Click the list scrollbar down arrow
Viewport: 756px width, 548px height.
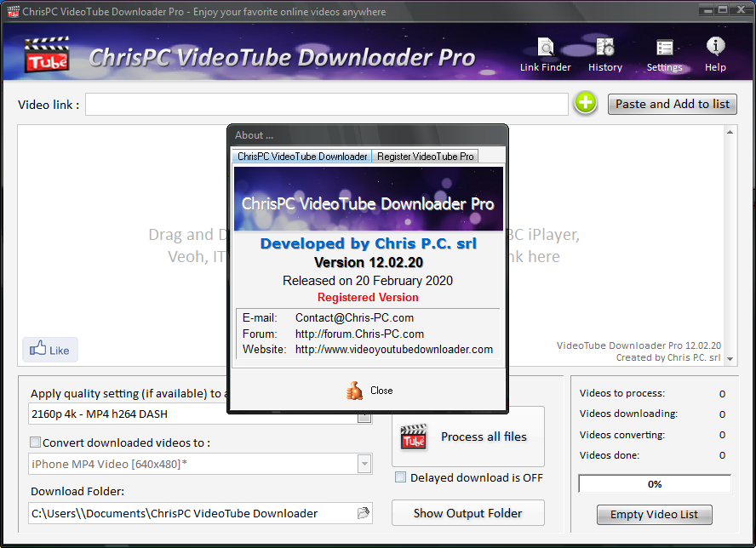[x=730, y=358]
